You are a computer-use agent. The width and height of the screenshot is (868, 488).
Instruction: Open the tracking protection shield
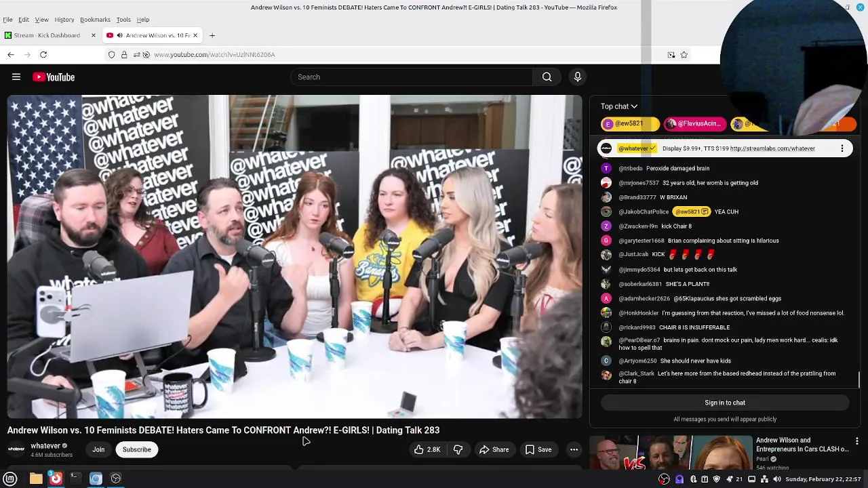[x=112, y=54]
